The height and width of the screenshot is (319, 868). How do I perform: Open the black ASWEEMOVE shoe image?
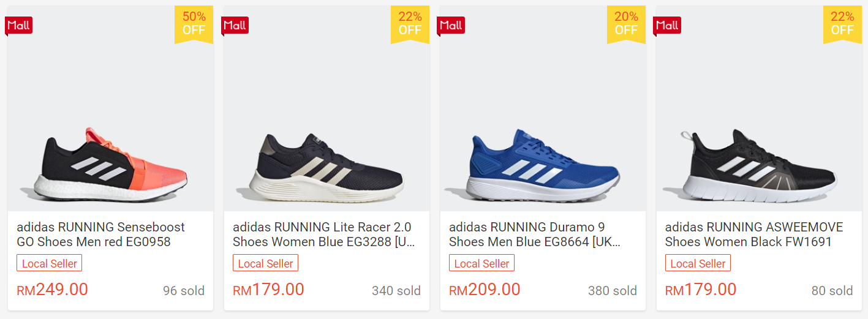point(760,165)
